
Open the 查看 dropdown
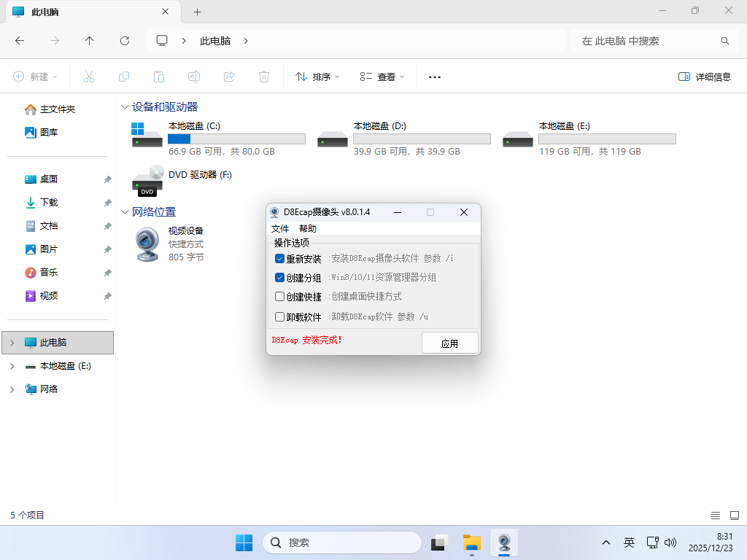click(382, 76)
